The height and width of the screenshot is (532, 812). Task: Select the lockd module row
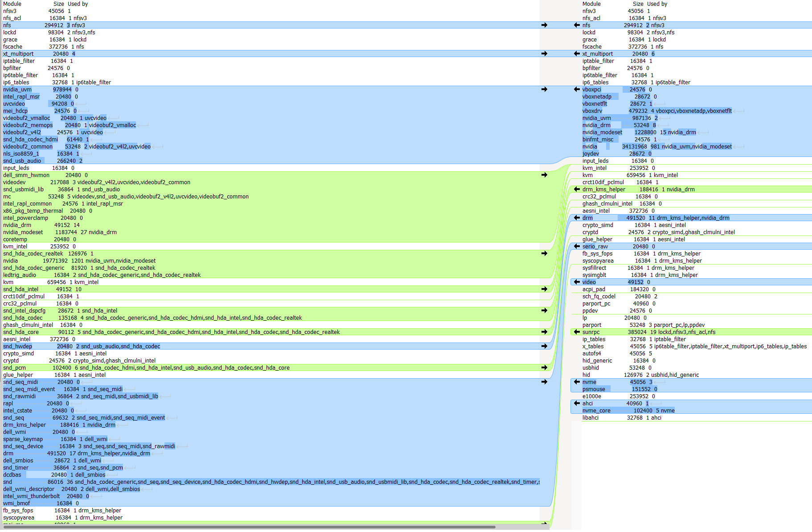45,32
